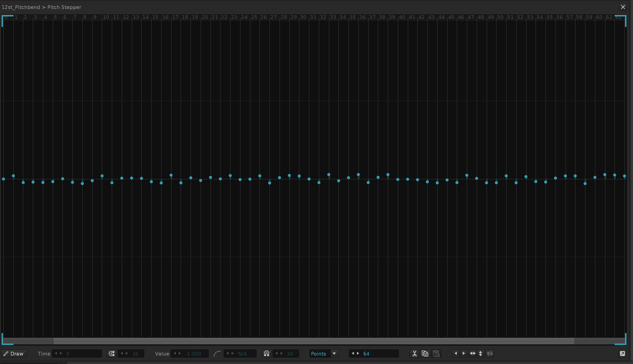This screenshot has width=633, height=364.
Task: Increase the length value 64
Action: coord(358,354)
